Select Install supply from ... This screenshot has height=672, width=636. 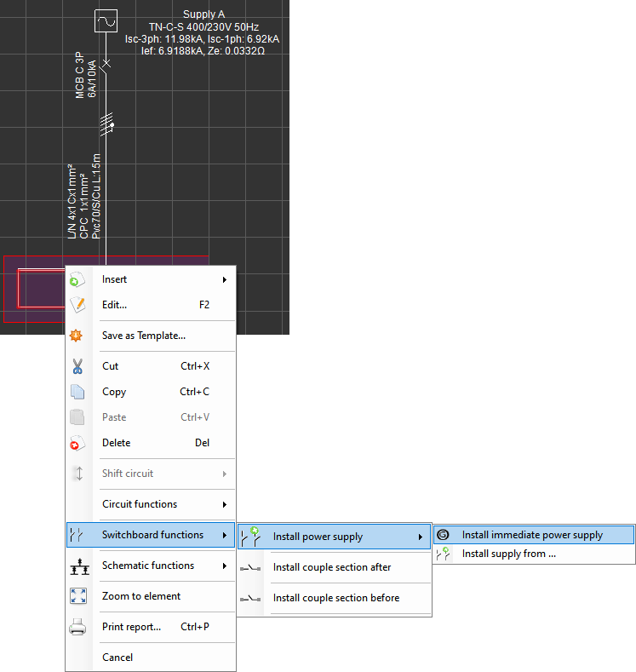pyautogui.click(x=534, y=554)
